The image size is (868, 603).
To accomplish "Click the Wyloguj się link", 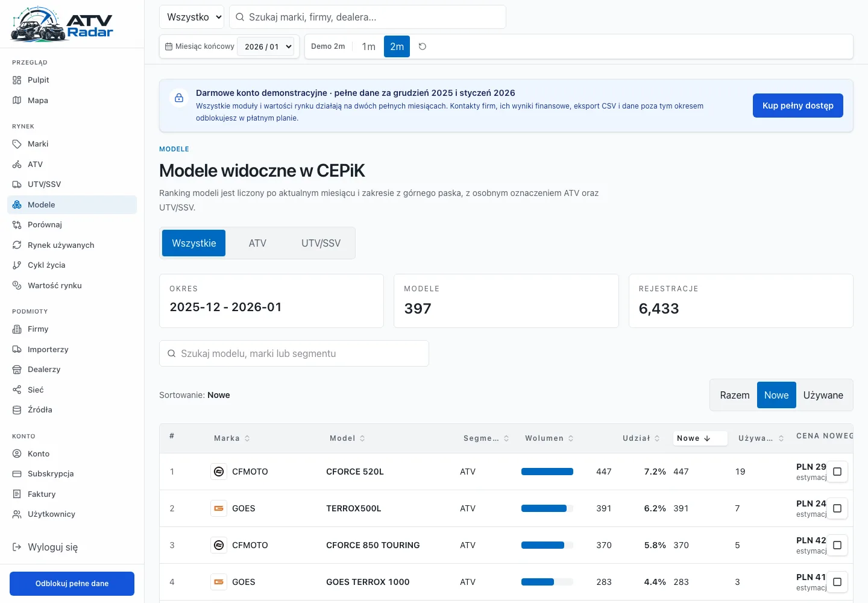I will tap(52, 547).
